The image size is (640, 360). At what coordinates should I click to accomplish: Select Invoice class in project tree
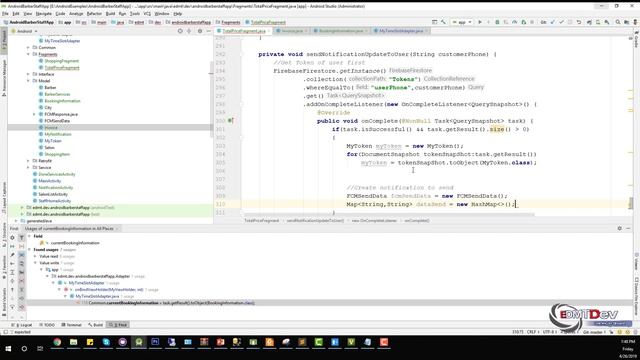click(51, 127)
